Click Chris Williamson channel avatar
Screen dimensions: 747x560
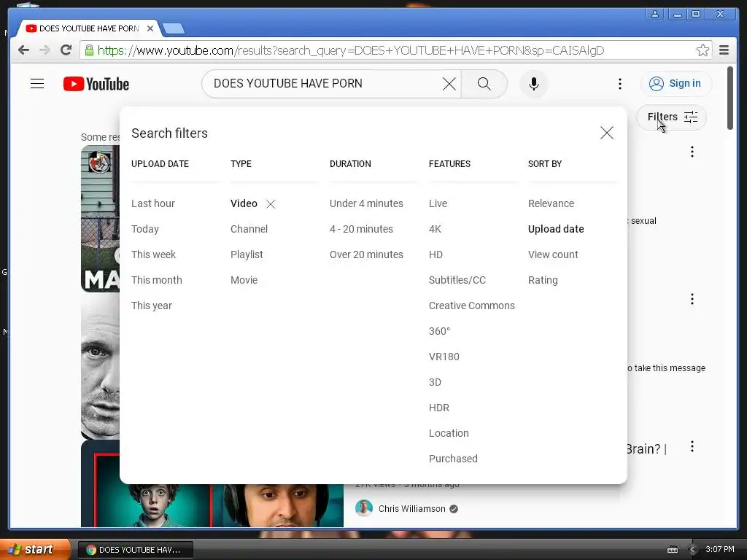coord(364,508)
